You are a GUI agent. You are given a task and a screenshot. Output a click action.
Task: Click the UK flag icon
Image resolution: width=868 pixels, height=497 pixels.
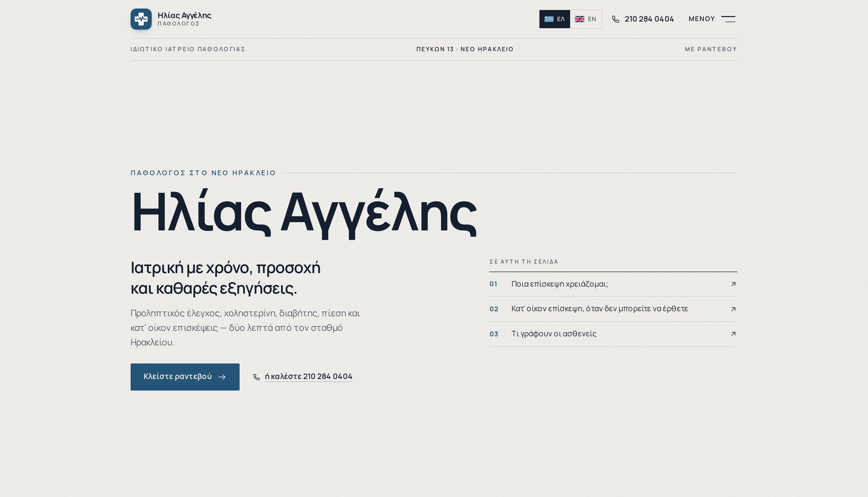point(579,19)
